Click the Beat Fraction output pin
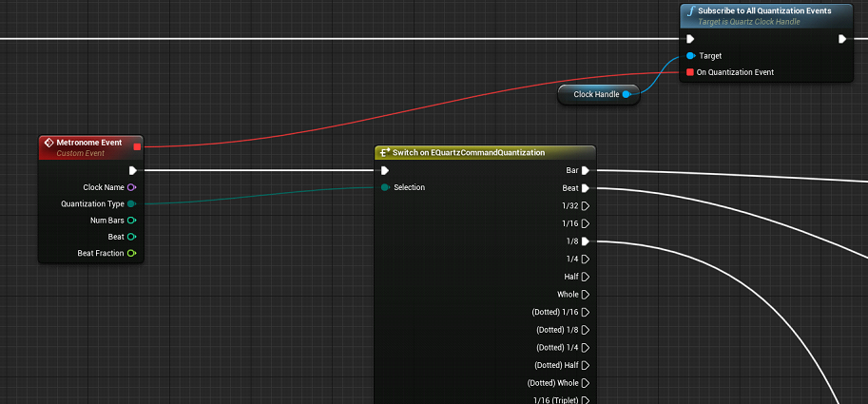This screenshot has height=404, width=868. (132, 254)
